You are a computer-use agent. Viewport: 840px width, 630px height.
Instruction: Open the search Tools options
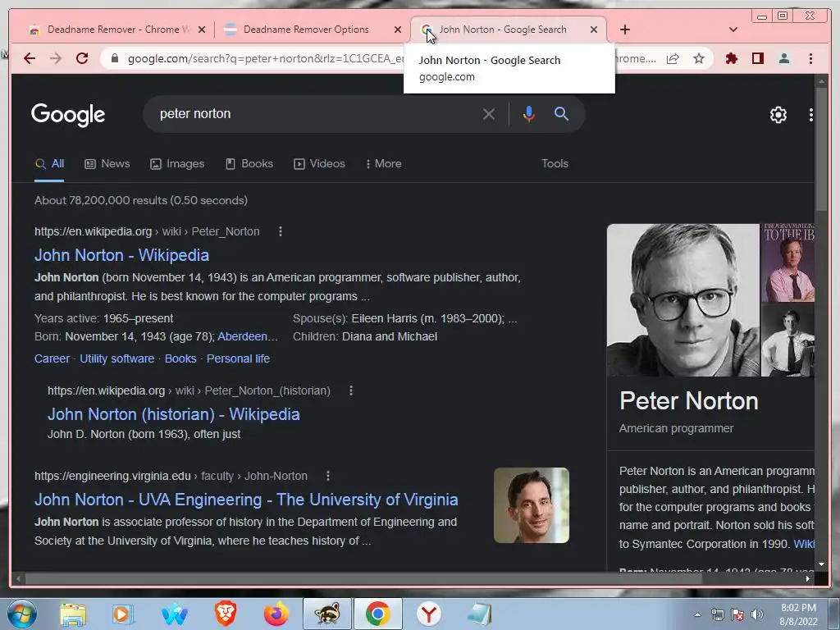point(555,164)
